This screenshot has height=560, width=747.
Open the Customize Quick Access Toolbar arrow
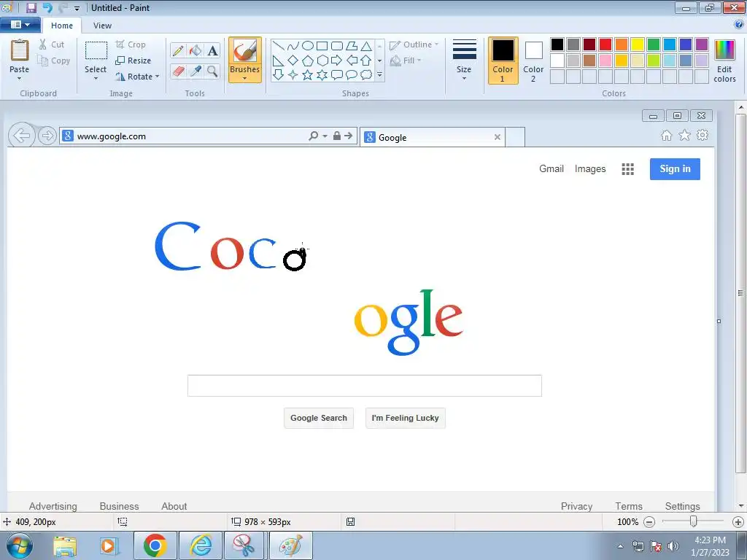77,8
